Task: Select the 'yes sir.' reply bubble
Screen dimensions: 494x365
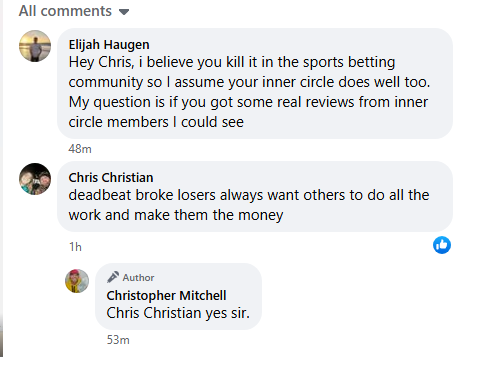Action: click(x=178, y=296)
